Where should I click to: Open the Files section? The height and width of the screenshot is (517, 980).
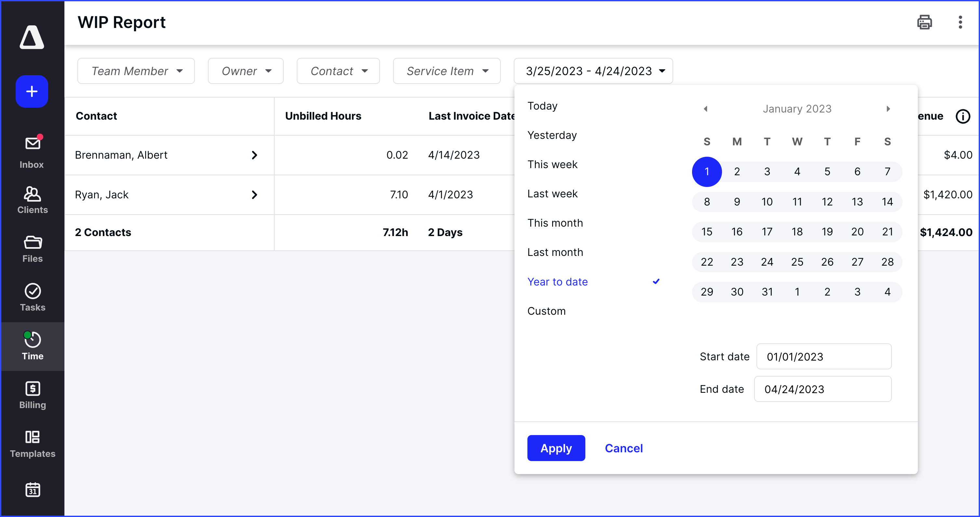pyautogui.click(x=32, y=248)
